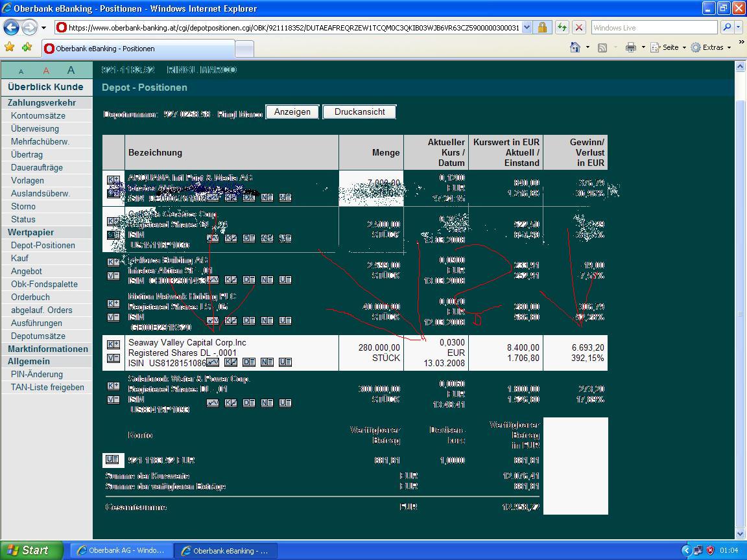Viewport: 747px width, 560px height.
Task: Open the line chart icon in Solarbrook row
Action: (x=213, y=403)
